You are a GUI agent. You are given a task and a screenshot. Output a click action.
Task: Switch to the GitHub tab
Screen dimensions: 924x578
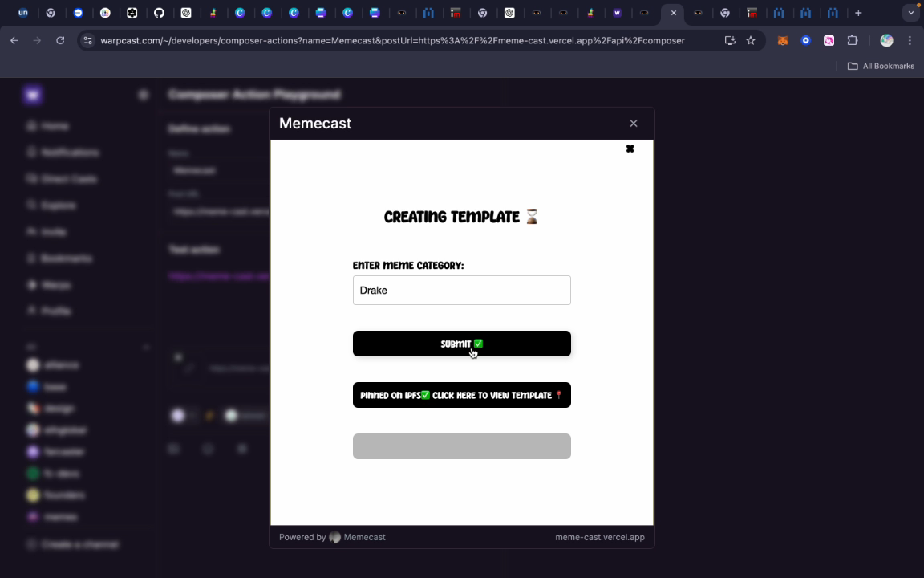[x=159, y=13]
